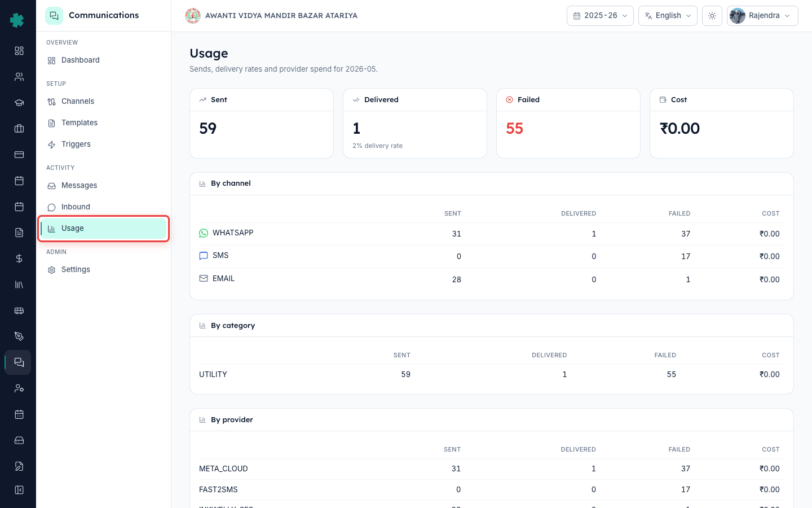Click the AWANTI VIDYA MANDIR BAZAR ATARIYA title
This screenshot has height=508, width=812.
point(281,16)
